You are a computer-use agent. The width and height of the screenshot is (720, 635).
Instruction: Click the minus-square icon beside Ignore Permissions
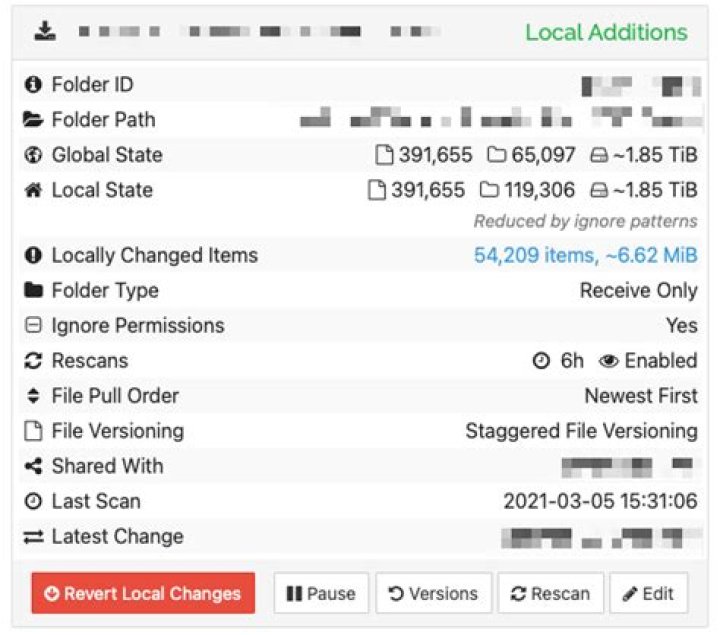[33, 325]
